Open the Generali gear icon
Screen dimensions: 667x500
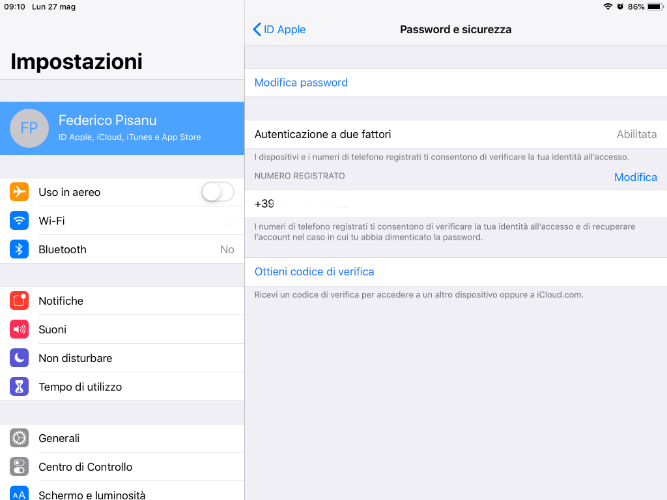pyautogui.click(x=19, y=438)
